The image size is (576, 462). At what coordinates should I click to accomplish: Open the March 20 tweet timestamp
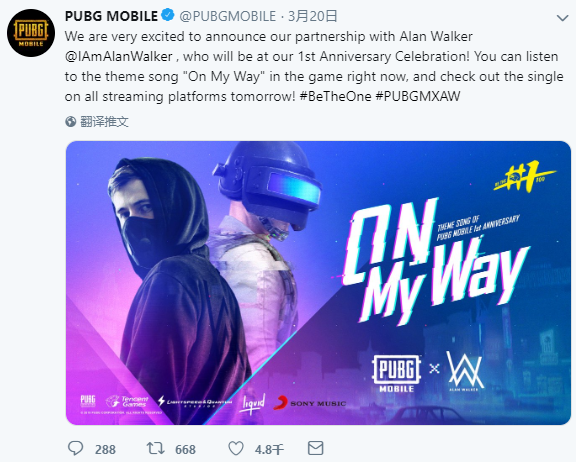coord(313,16)
